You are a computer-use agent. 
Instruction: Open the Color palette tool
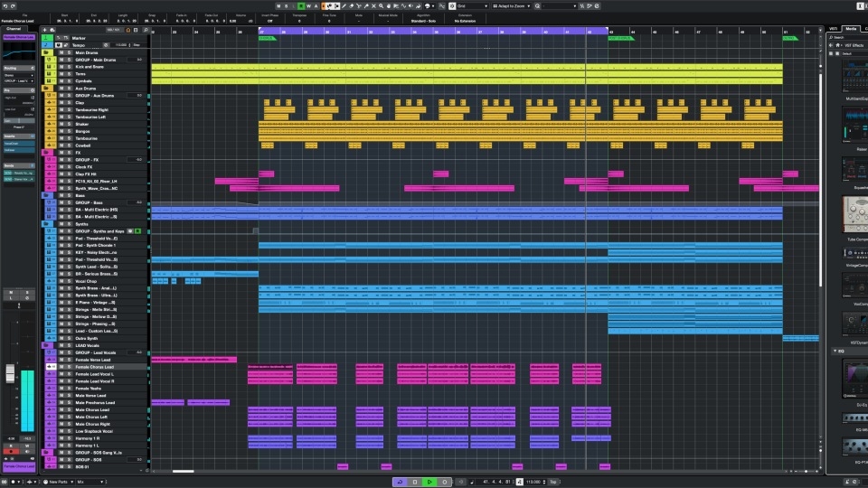[428, 6]
